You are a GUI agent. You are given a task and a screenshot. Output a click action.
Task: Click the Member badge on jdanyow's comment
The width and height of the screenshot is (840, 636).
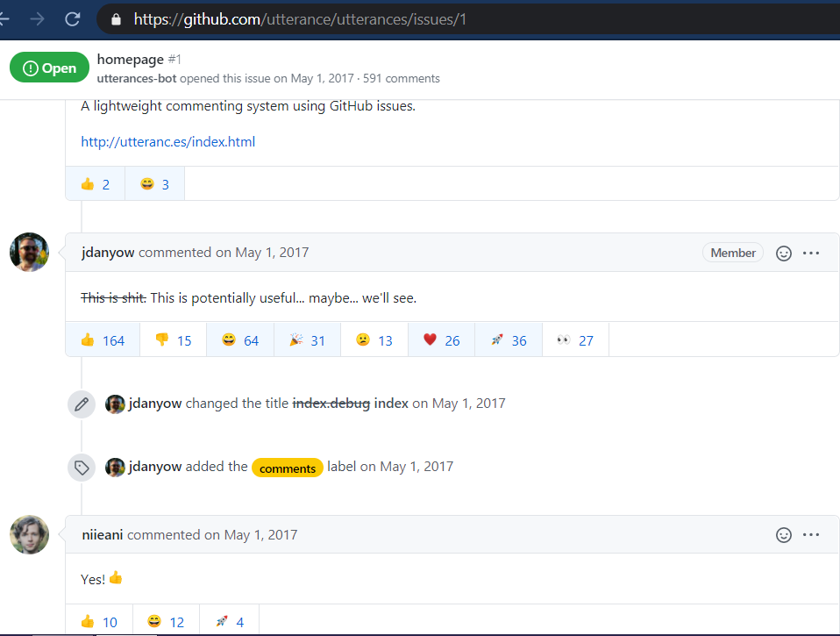point(733,253)
